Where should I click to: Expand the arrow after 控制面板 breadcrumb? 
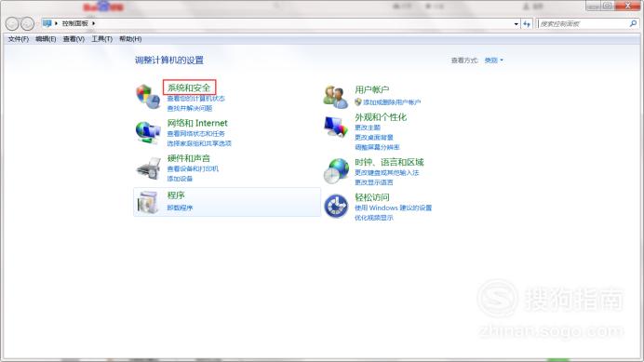pyautogui.click(x=94, y=23)
